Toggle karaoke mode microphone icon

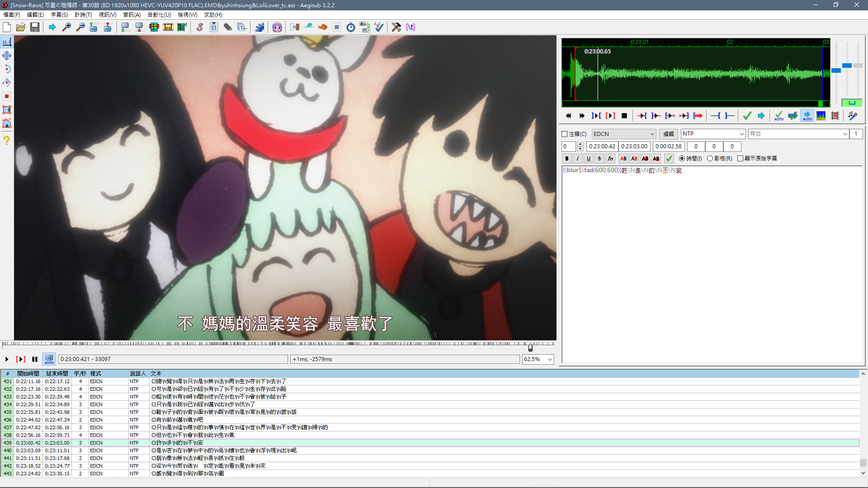coord(853,116)
